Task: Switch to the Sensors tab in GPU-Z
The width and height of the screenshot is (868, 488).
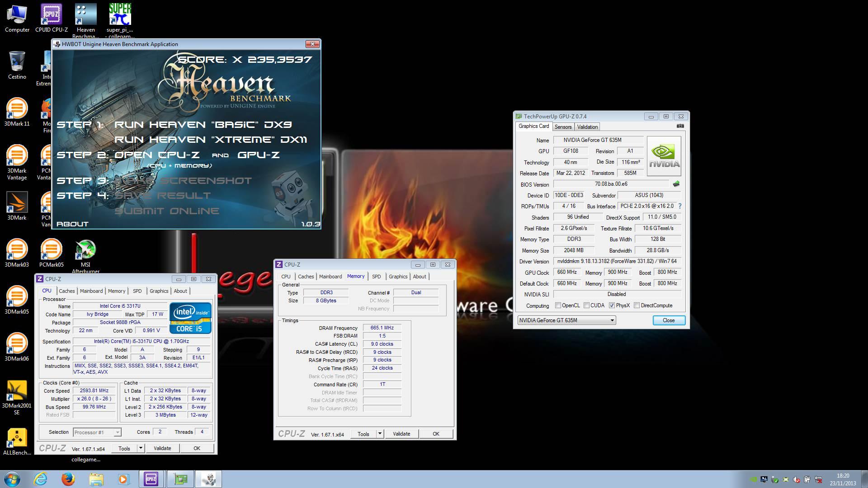Action: [x=563, y=127]
